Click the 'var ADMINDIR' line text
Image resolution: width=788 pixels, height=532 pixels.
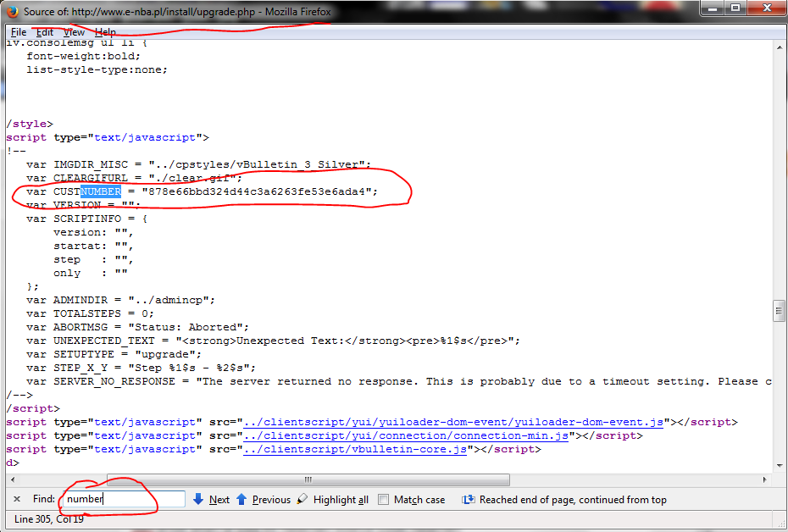(120, 300)
